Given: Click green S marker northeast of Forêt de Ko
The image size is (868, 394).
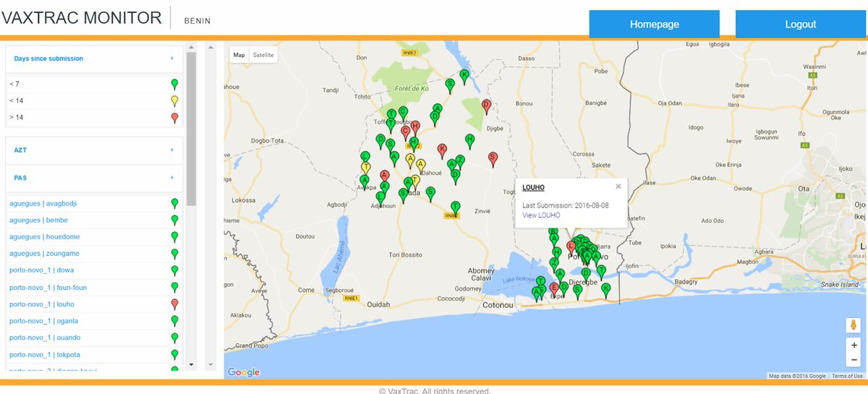Looking at the screenshot, I should (450, 86).
